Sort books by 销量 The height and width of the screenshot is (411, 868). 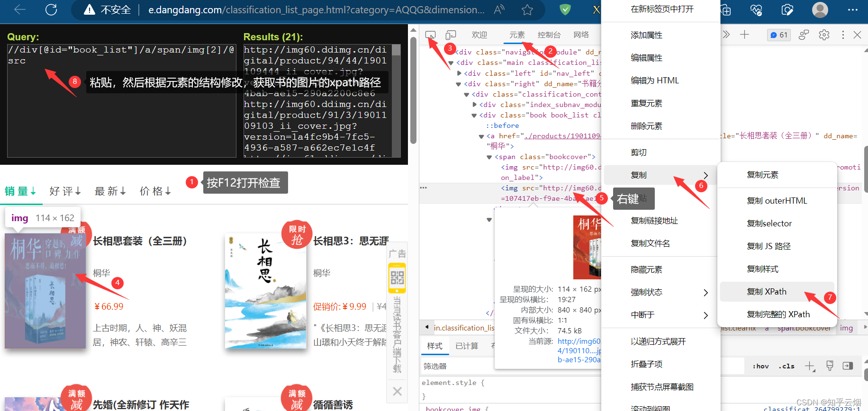tap(20, 191)
